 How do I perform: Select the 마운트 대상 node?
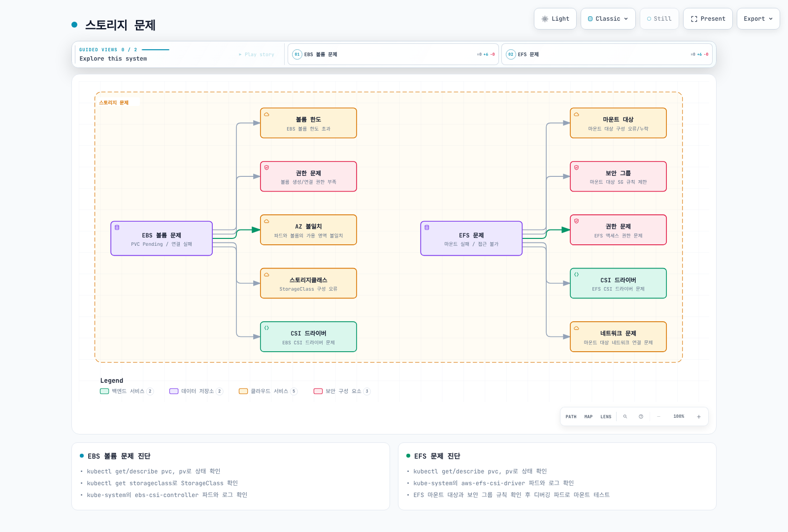618,123
